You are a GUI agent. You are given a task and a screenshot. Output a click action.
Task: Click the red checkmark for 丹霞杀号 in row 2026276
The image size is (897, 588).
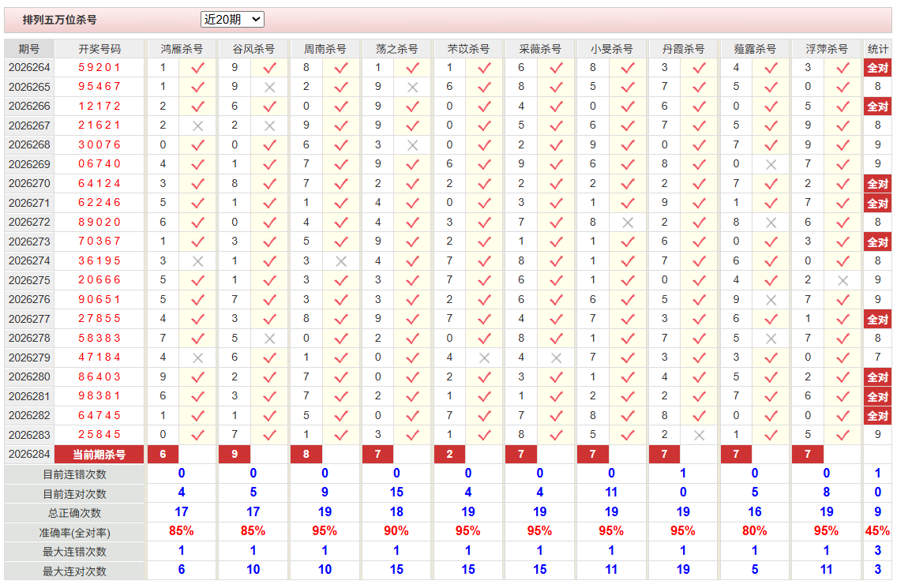(x=699, y=300)
